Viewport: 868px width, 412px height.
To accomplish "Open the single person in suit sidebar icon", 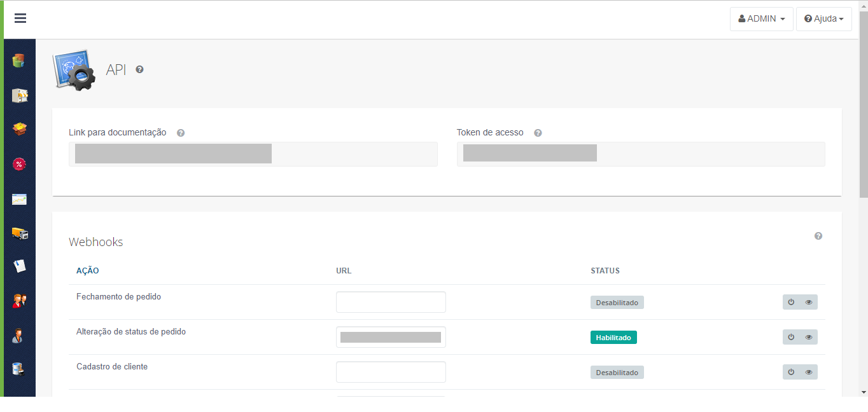I will 19,336.
